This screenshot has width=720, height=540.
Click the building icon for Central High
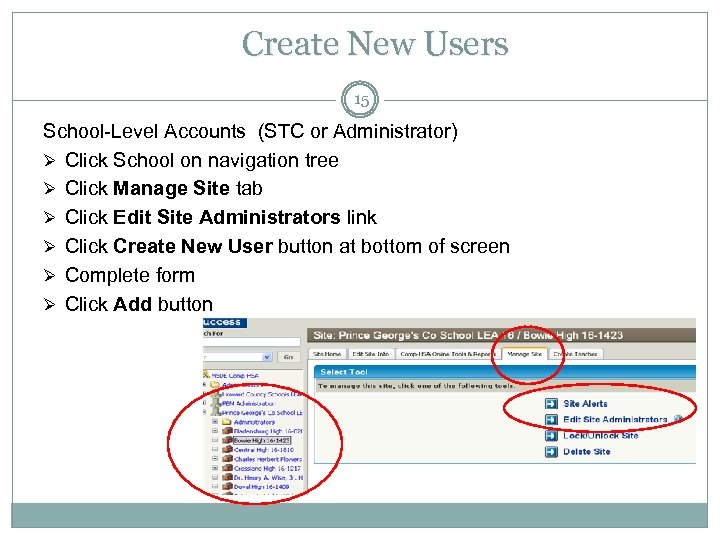227,449
